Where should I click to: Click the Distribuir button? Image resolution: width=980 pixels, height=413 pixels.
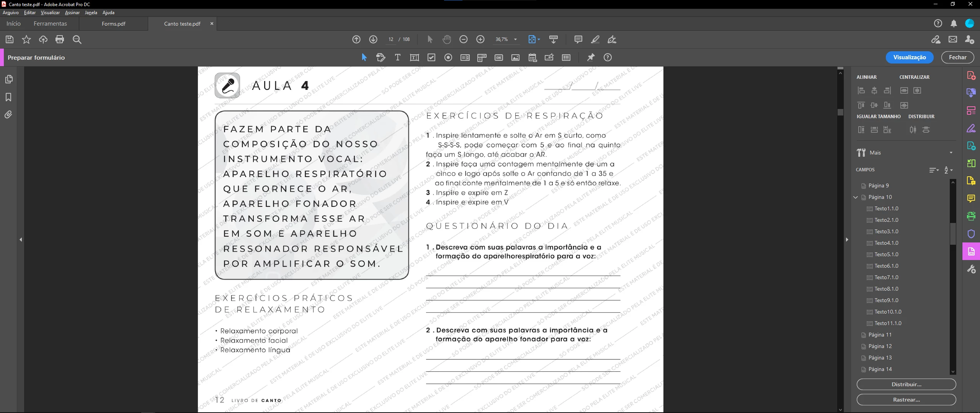tap(906, 384)
